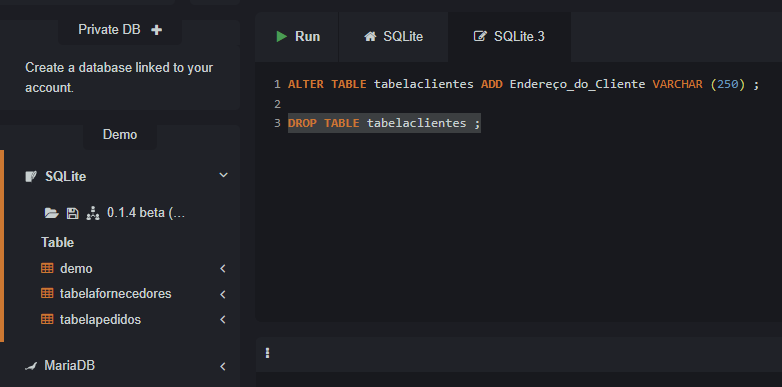Select the tabelapedidos table
The image size is (782, 387).
(100, 320)
